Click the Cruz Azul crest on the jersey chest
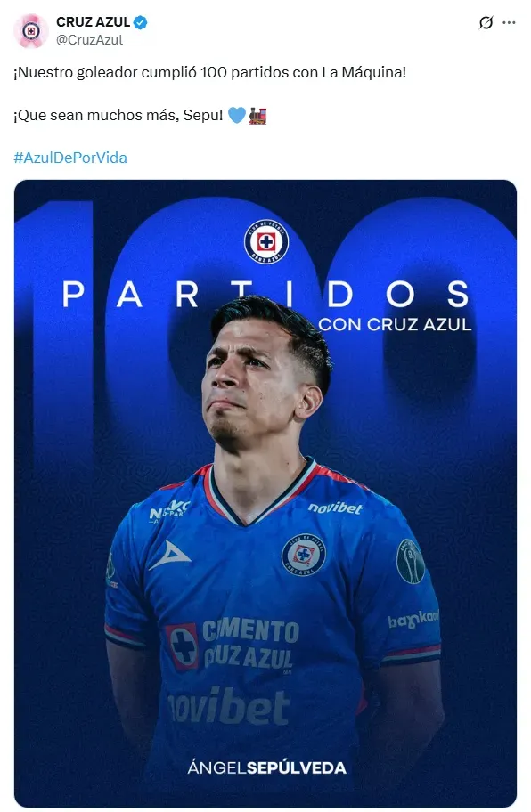This screenshot has height=812, width=531. (x=304, y=555)
